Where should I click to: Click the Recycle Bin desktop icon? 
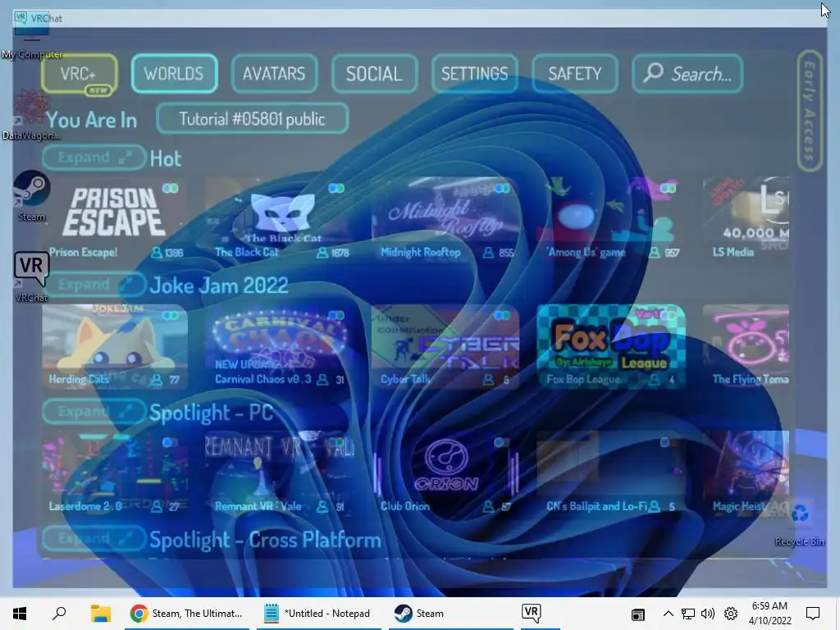pyautogui.click(x=800, y=523)
